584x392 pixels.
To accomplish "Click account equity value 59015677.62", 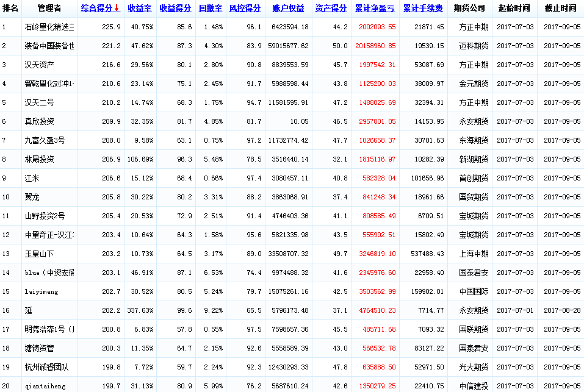I will click(288, 46).
